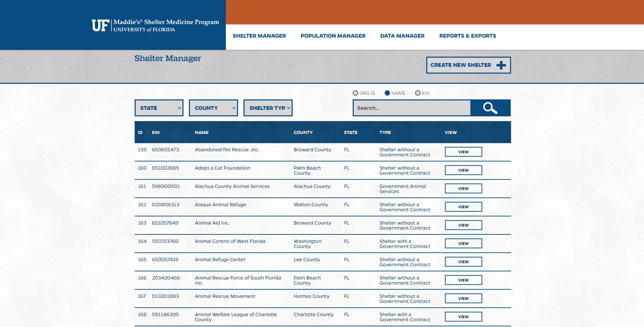This screenshot has width=644, height=327.
Task: View Alaqua Animal Refuge record
Action: [x=463, y=207]
